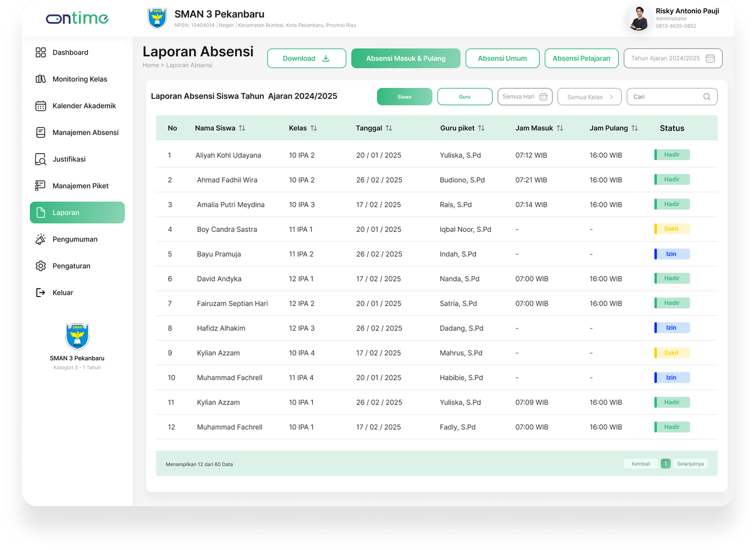Open the Tahun Ajaran 2024/2025 selector
The image size is (756, 550).
(673, 58)
